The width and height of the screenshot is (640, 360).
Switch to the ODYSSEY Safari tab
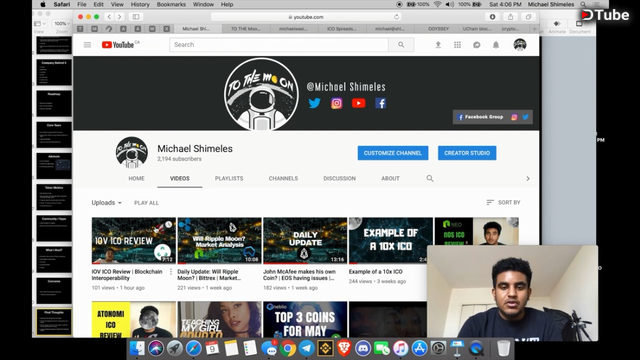click(438, 29)
